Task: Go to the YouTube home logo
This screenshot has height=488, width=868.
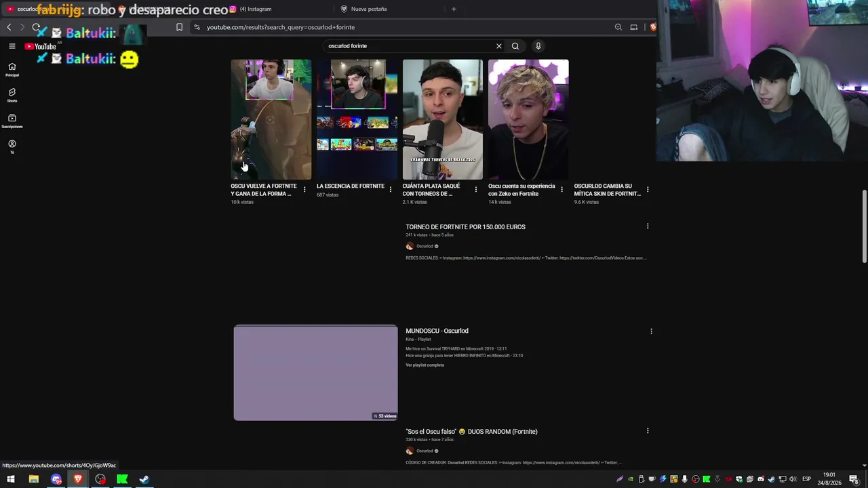Action: (x=41, y=47)
